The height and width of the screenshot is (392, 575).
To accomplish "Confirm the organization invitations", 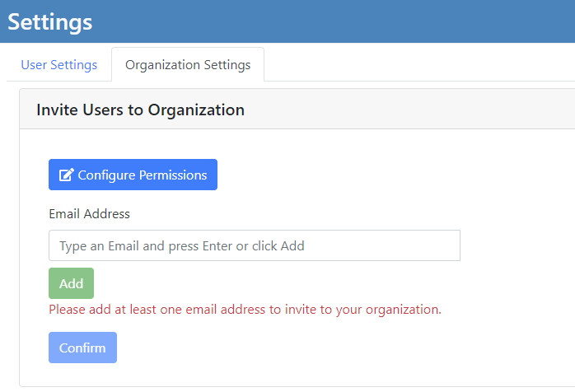I will point(82,348).
